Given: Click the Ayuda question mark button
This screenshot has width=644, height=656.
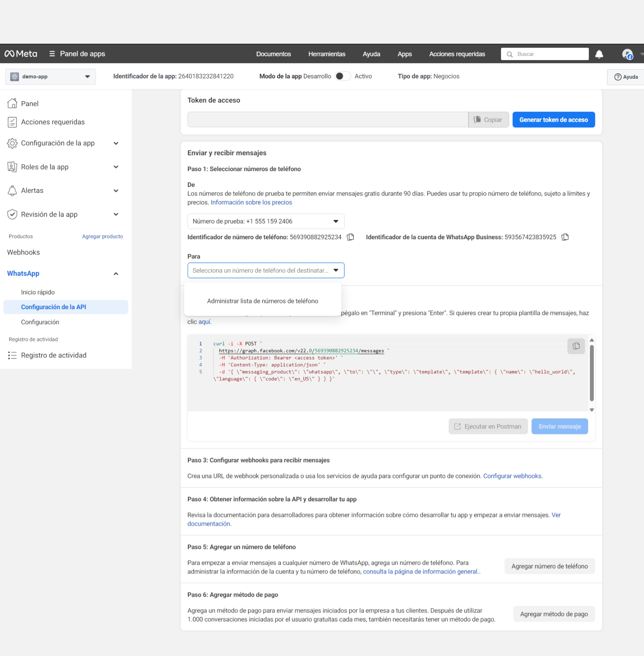Looking at the screenshot, I should [x=626, y=77].
